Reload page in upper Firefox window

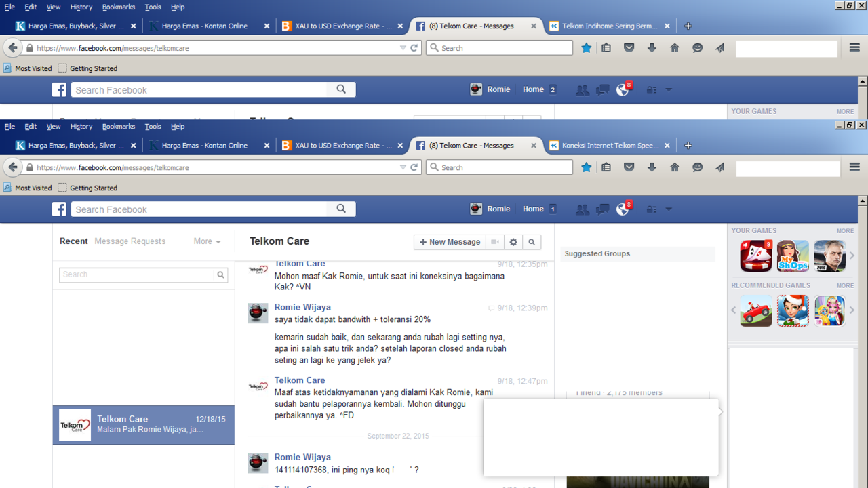(414, 48)
